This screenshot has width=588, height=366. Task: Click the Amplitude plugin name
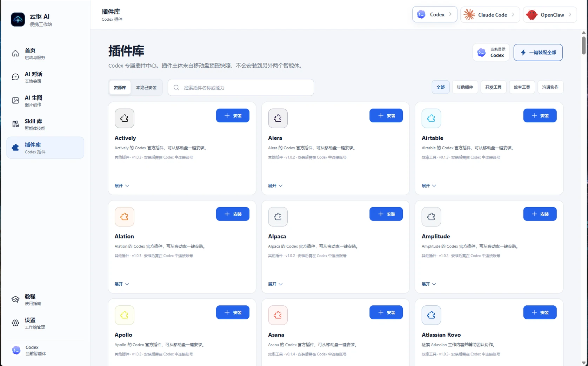pos(436,237)
